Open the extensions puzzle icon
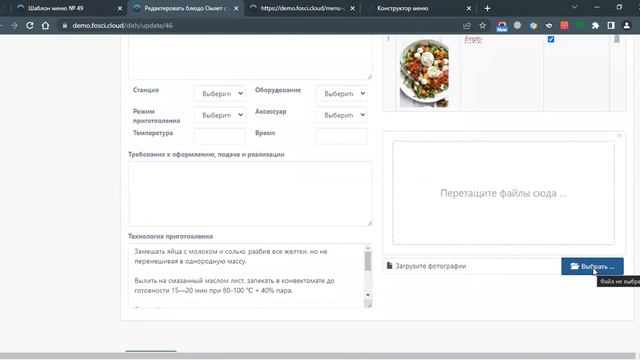 click(596, 25)
